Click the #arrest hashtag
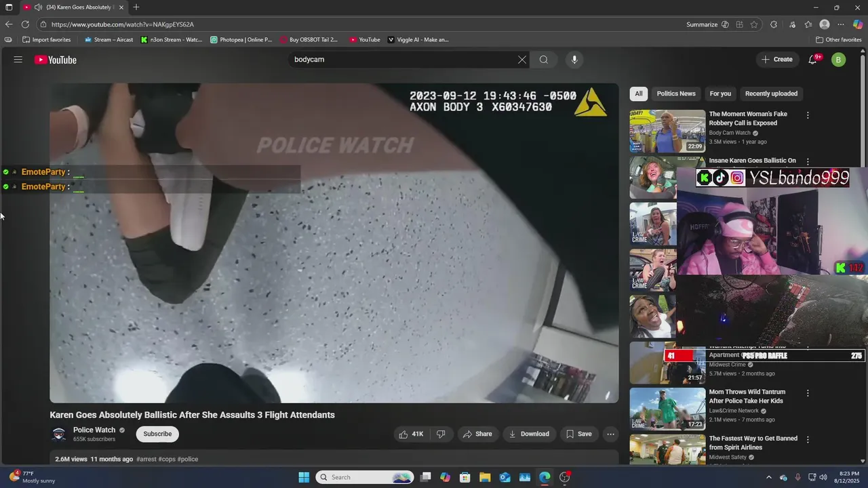Image resolution: width=868 pixels, height=488 pixels. click(x=146, y=460)
